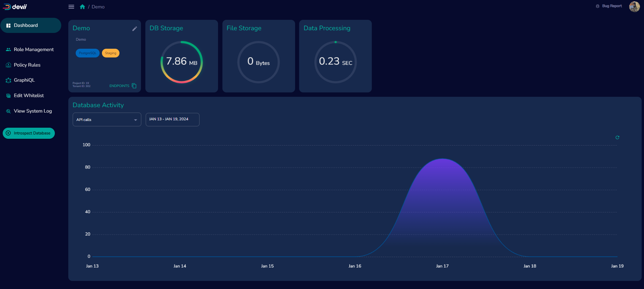This screenshot has height=289, width=644.
Task: Open the API calls dropdown
Action: 107,120
